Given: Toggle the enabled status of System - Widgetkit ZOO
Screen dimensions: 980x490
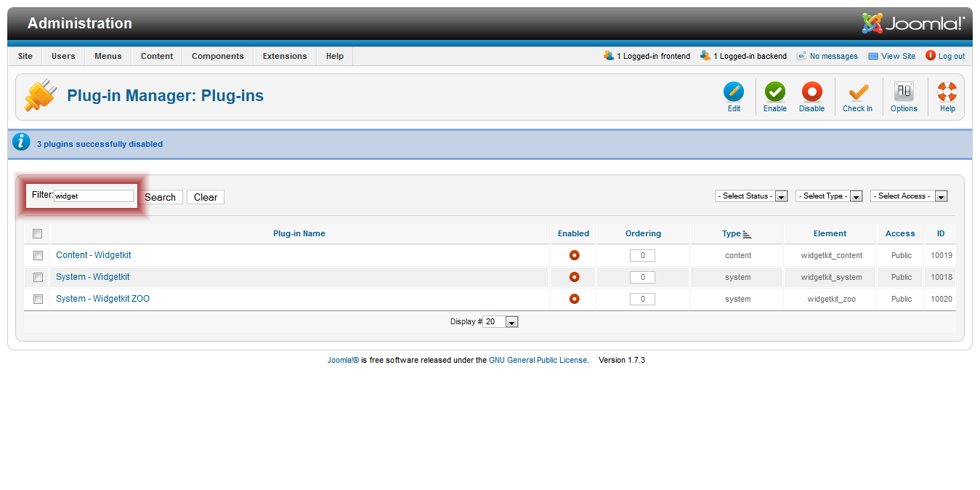Looking at the screenshot, I should click(574, 299).
